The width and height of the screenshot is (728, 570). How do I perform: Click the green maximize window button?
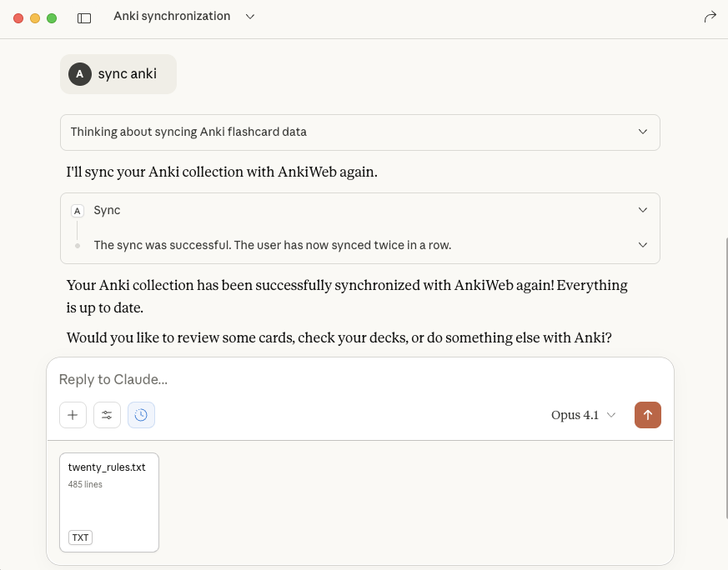(x=52, y=17)
